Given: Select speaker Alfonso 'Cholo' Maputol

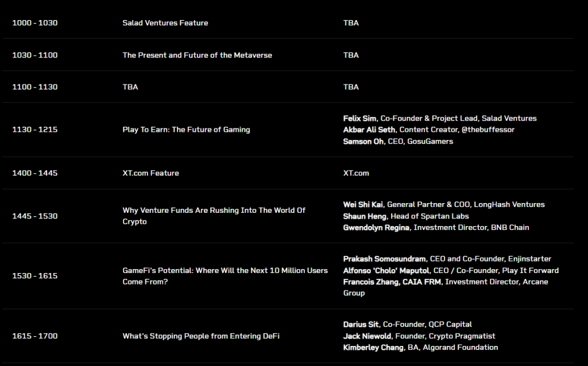Looking at the screenshot, I should (386, 270).
